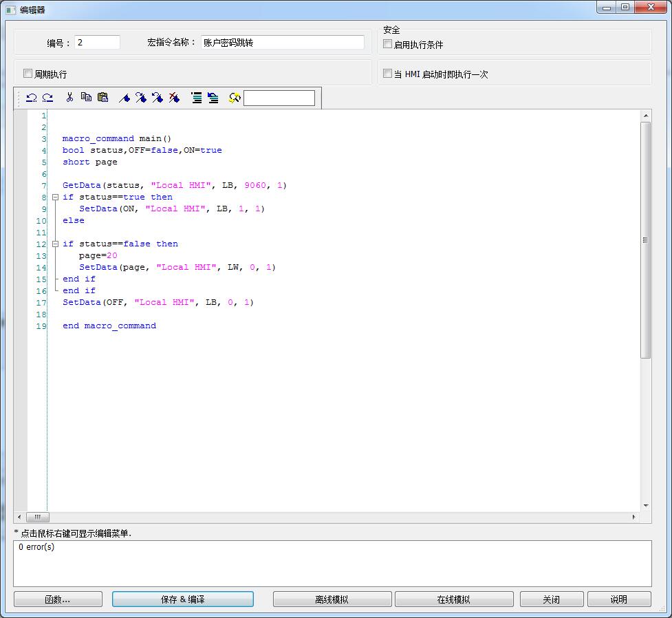Paste using the clipboard icon
672x618 pixels.
tap(102, 98)
